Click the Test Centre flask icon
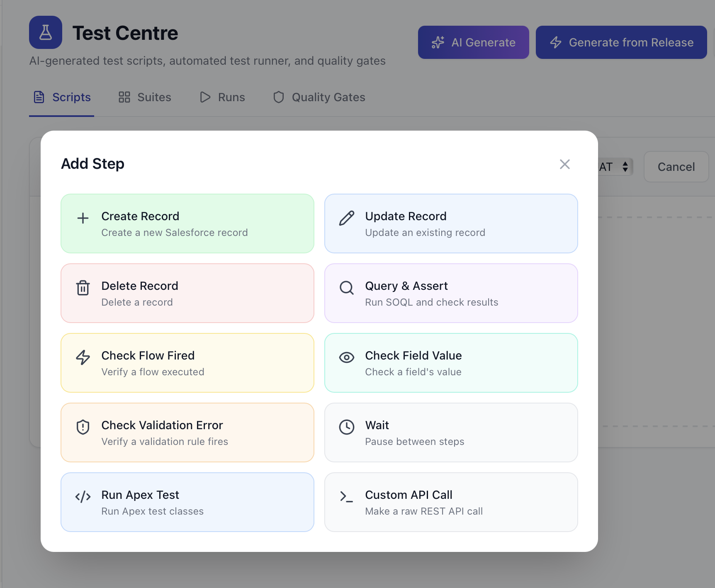The width and height of the screenshot is (715, 588). tap(46, 32)
